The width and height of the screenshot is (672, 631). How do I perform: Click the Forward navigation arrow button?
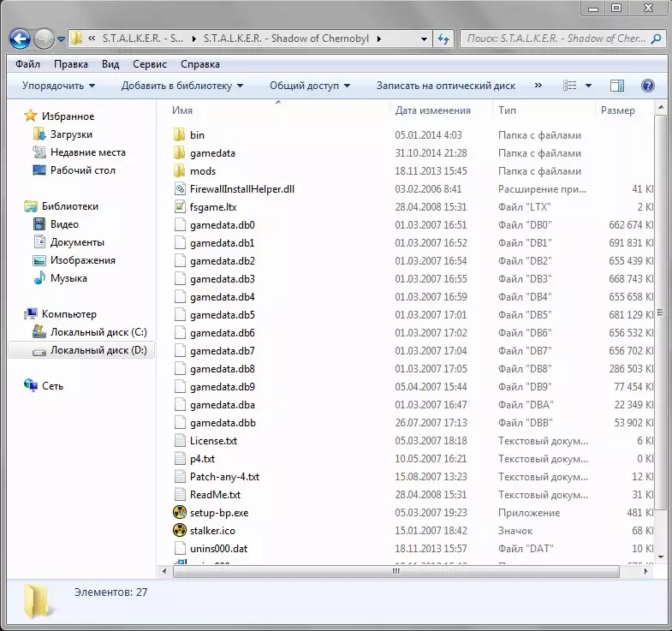coord(44,39)
